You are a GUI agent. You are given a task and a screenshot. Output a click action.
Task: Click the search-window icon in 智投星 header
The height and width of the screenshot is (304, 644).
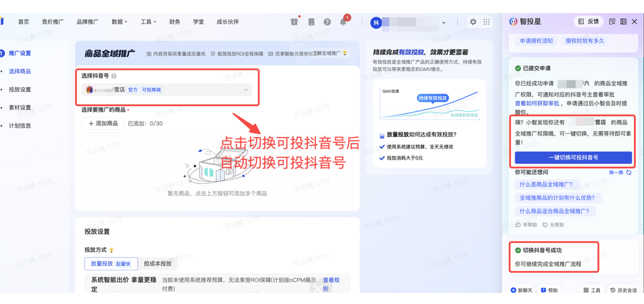click(x=612, y=22)
